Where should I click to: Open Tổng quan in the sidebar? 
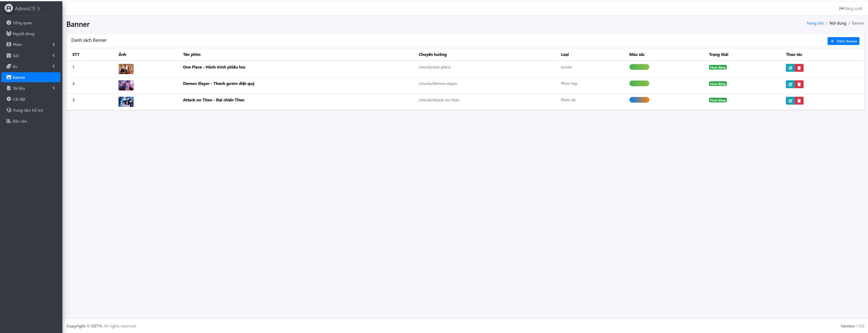(22, 23)
